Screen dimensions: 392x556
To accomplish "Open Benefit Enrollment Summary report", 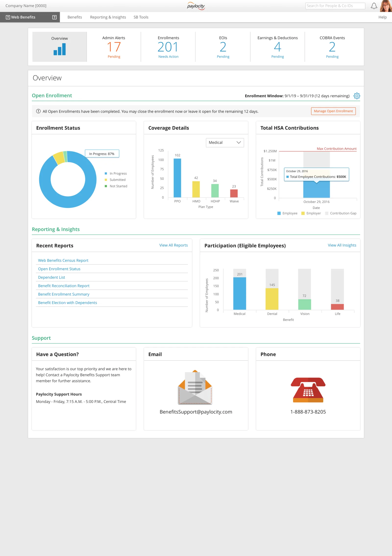I will 64,294.
